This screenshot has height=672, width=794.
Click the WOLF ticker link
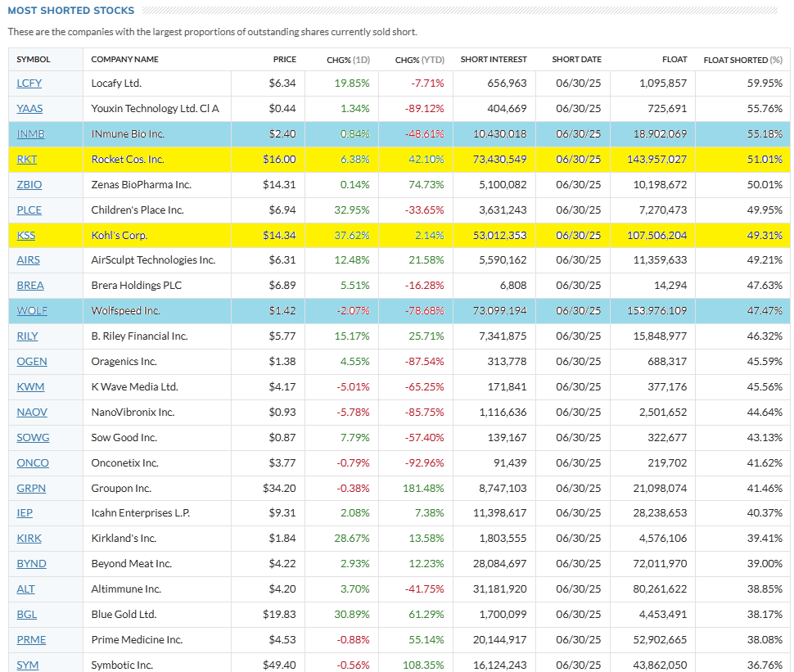pos(31,310)
